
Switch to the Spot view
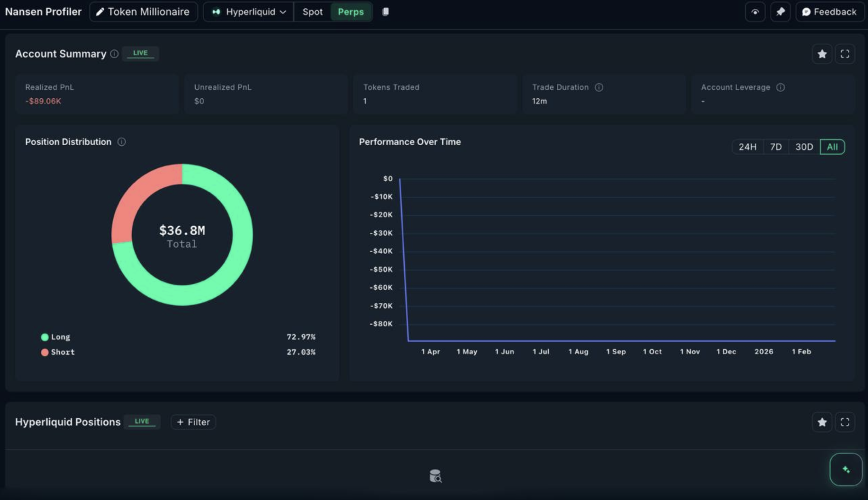(312, 12)
